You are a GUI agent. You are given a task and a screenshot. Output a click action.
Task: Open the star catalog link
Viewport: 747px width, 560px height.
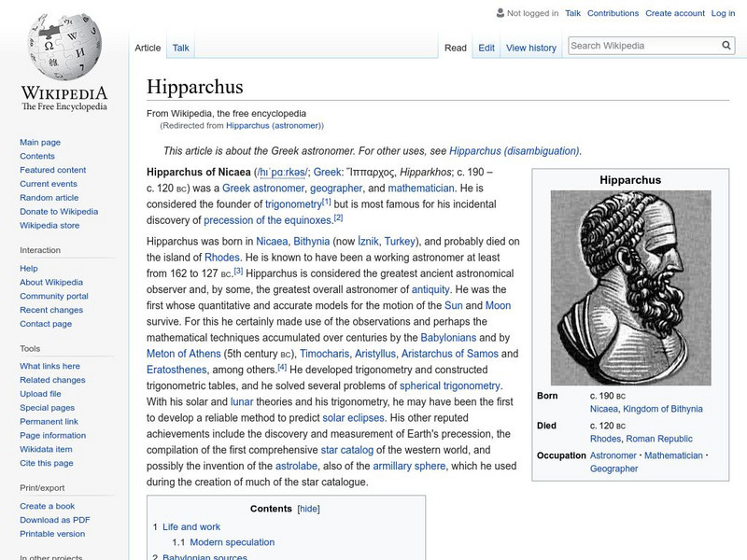[x=346, y=450]
